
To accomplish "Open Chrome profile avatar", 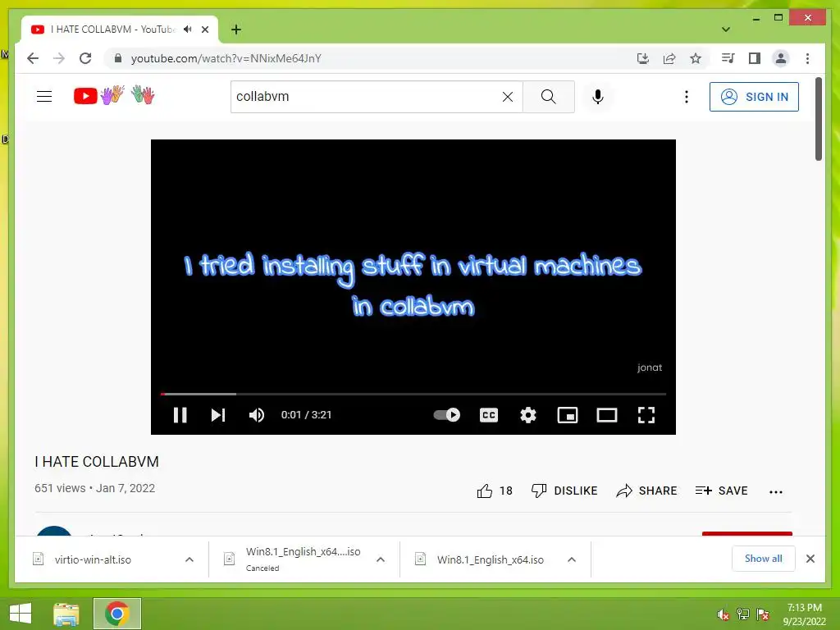I will pyautogui.click(x=781, y=58).
